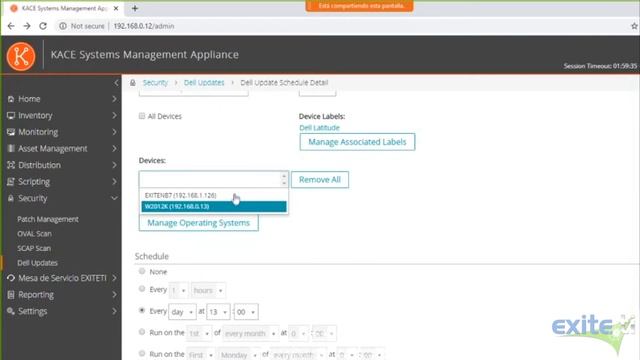Expand the Inventory menu chevron
This screenshot has width=640, height=360.
[114, 116]
